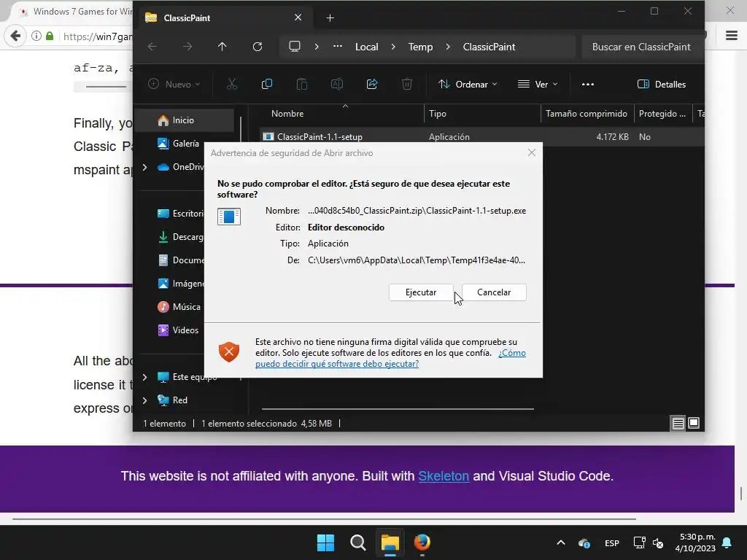Click Ejecutar in the security warning
Viewport: 747px width, 560px height.
pos(421,292)
